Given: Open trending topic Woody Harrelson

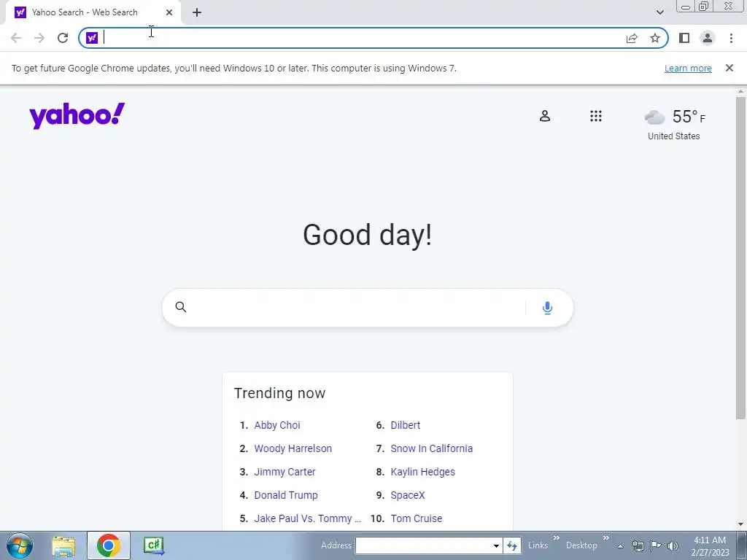Looking at the screenshot, I should point(293,448).
